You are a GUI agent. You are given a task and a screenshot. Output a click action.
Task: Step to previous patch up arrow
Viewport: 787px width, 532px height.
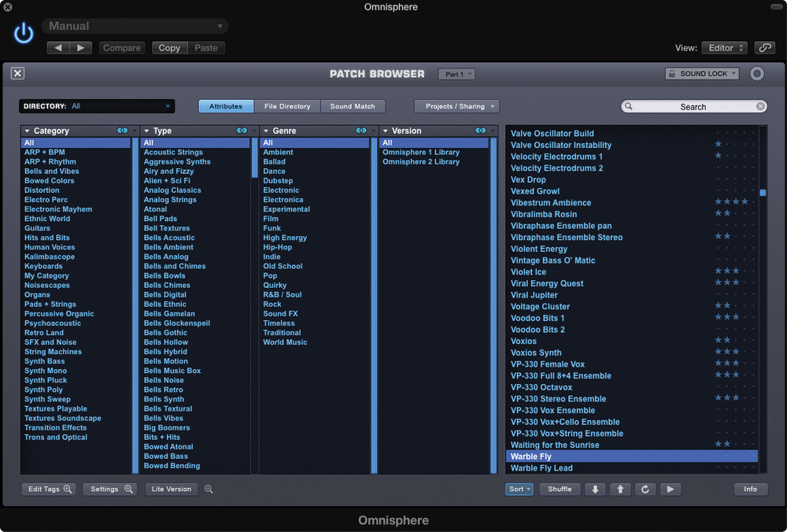pyautogui.click(x=620, y=489)
